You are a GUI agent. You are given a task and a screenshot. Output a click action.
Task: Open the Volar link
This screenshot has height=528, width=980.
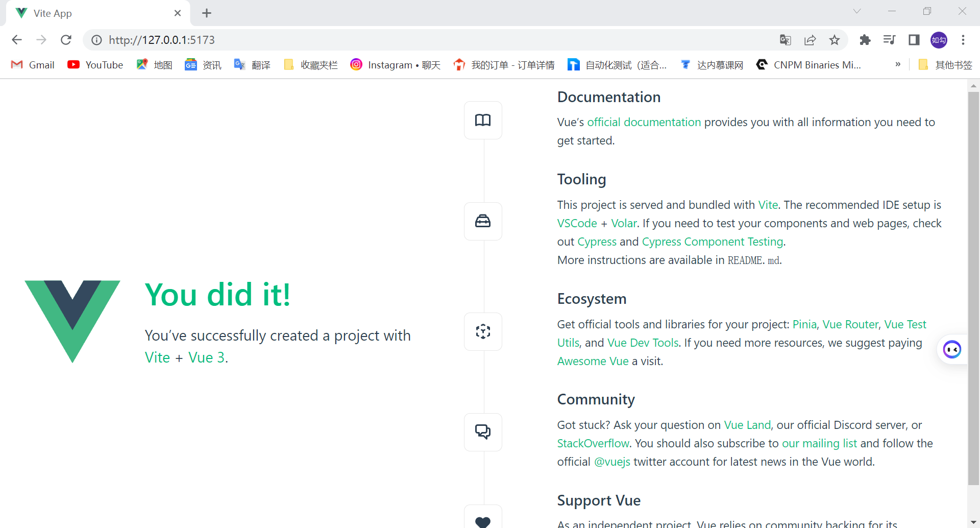click(x=624, y=223)
